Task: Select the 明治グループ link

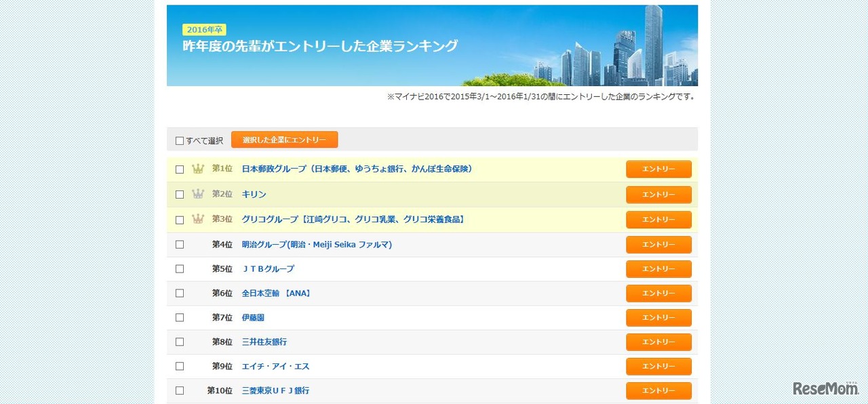Action: pyautogui.click(x=317, y=244)
